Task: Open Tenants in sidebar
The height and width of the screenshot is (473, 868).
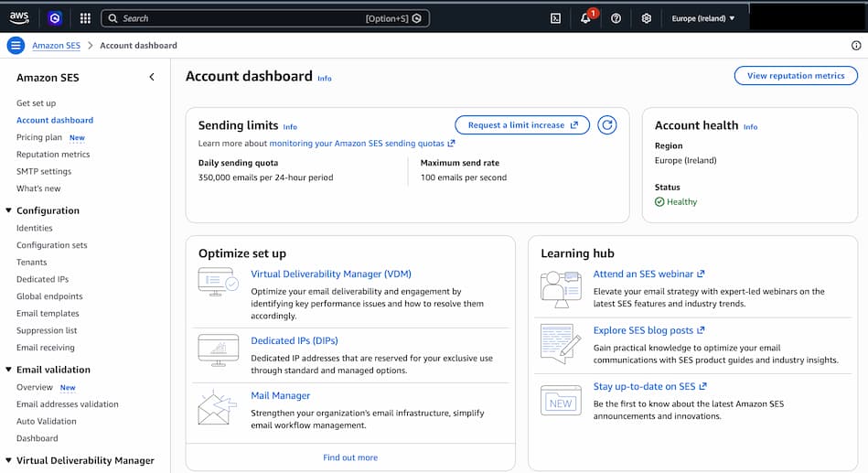Action: (31, 263)
